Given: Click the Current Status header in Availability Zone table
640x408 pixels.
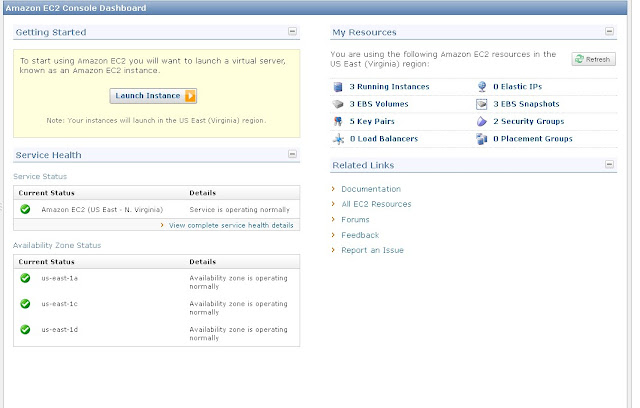Looking at the screenshot, I should (47, 262).
